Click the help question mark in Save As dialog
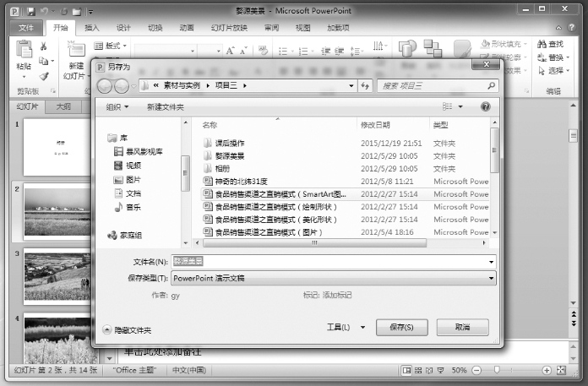 (x=485, y=106)
